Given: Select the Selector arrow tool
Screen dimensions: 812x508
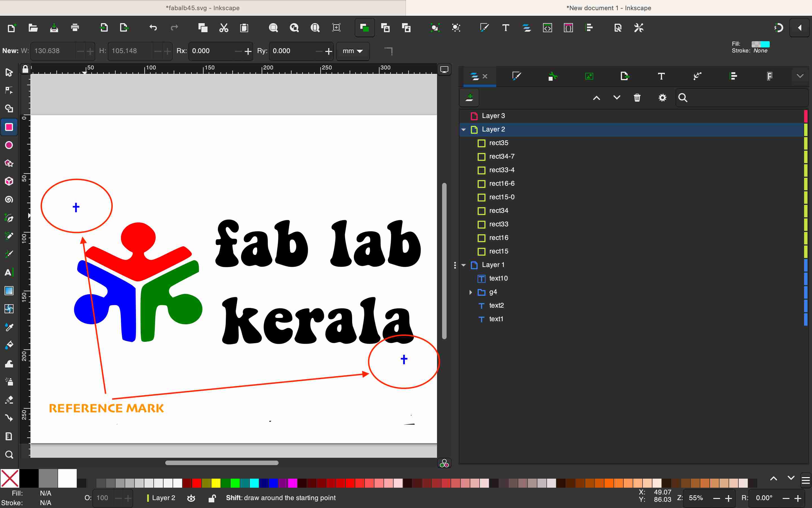Looking at the screenshot, I should (x=9, y=72).
